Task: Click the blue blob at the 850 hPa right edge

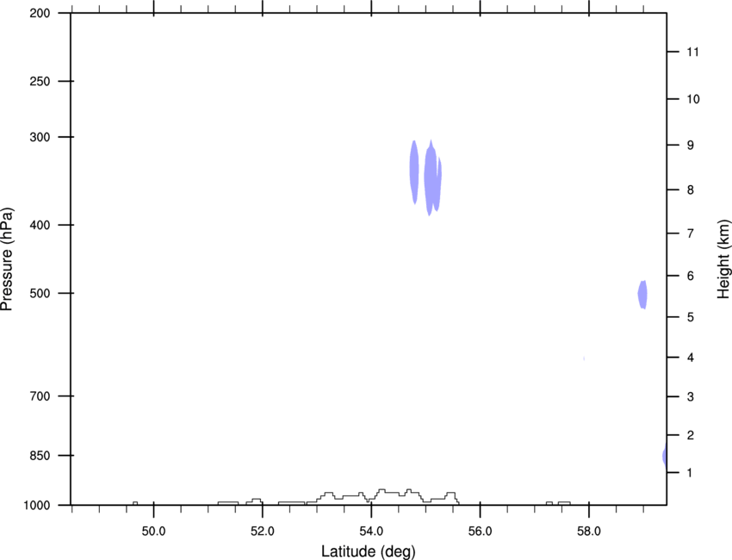Action: pyautogui.click(x=665, y=456)
